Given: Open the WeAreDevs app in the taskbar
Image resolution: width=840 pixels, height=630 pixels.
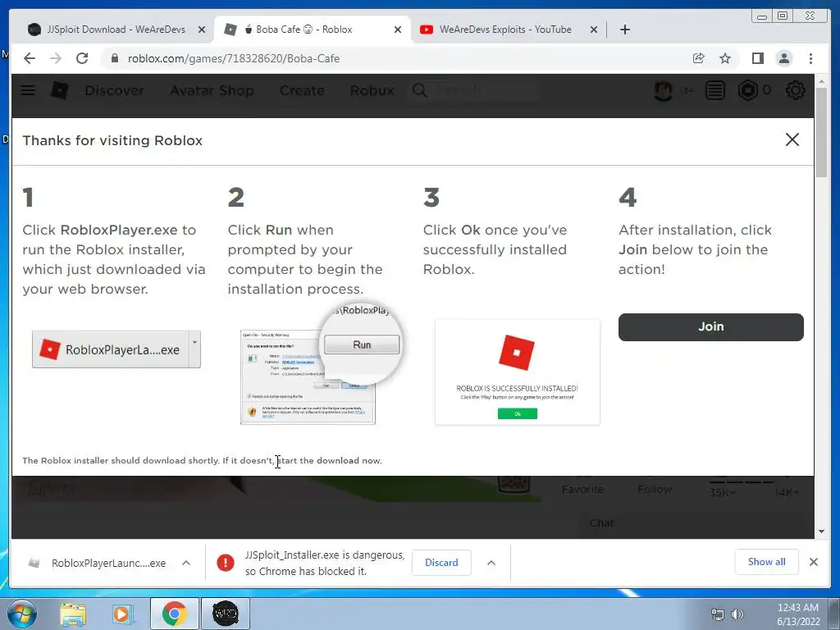Looking at the screenshot, I should (x=225, y=614).
